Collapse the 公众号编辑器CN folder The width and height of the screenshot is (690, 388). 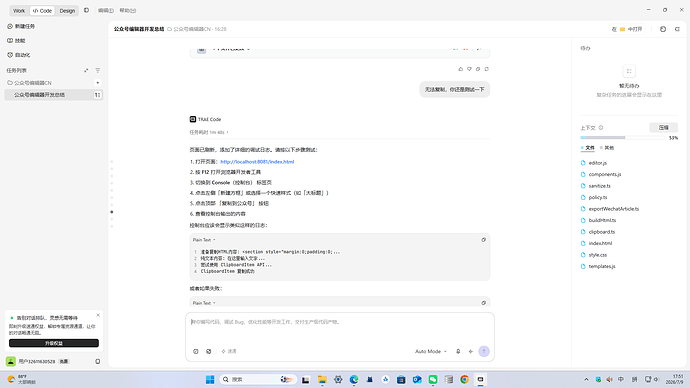point(29,83)
